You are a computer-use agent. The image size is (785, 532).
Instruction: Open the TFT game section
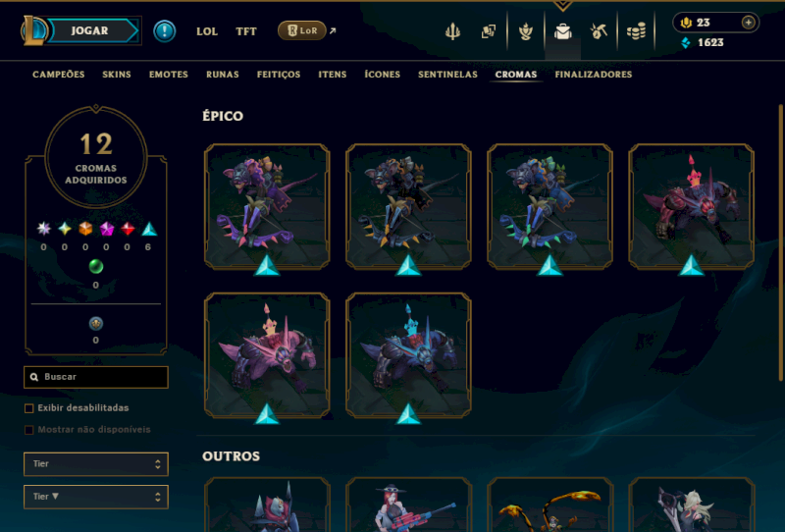click(246, 31)
